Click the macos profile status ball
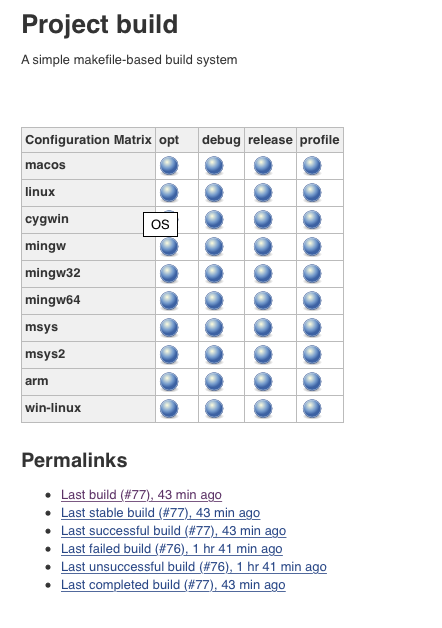This screenshot has height=628, width=442. (312, 165)
